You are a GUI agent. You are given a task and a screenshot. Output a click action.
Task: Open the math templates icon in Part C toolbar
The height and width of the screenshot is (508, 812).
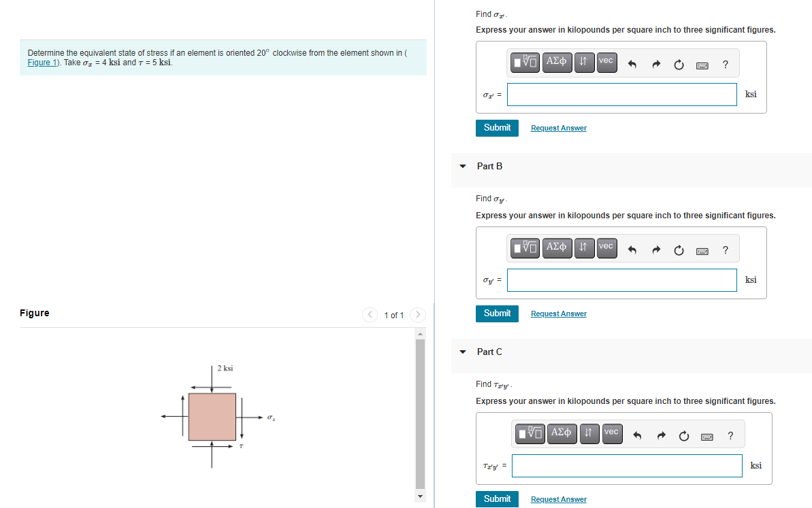530,434
